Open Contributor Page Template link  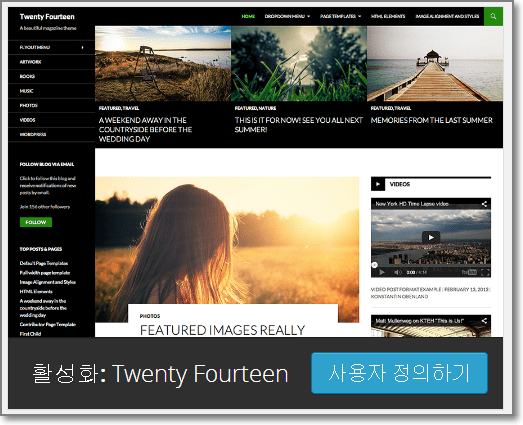coord(48,324)
